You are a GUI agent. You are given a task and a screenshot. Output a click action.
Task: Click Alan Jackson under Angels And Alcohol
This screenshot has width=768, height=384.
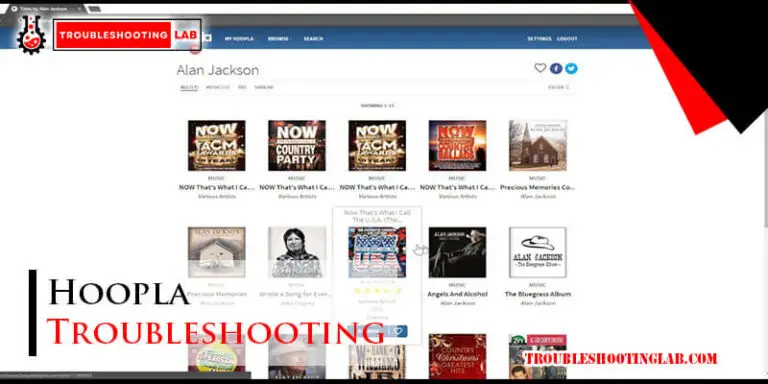pos(457,303)
